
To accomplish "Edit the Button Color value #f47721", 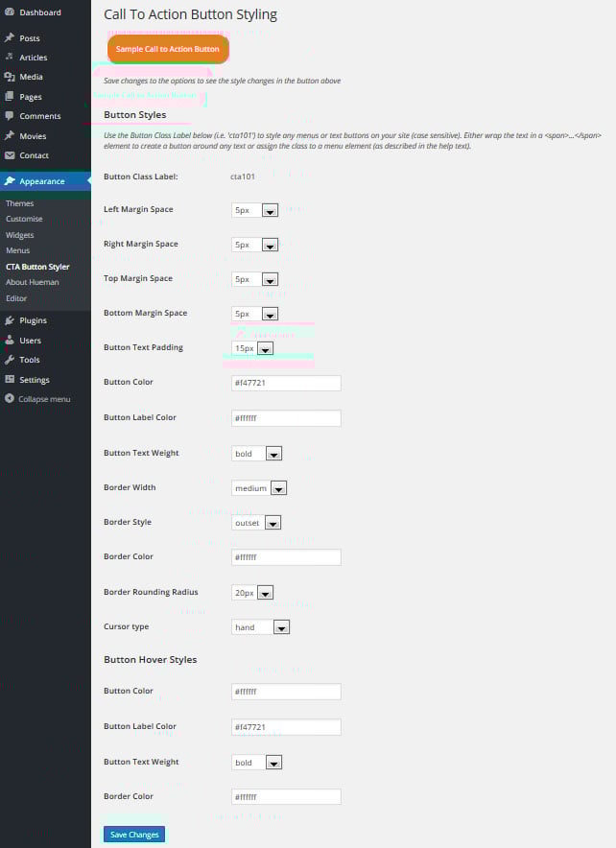I will pyautogui.click(x=285, y=383).
